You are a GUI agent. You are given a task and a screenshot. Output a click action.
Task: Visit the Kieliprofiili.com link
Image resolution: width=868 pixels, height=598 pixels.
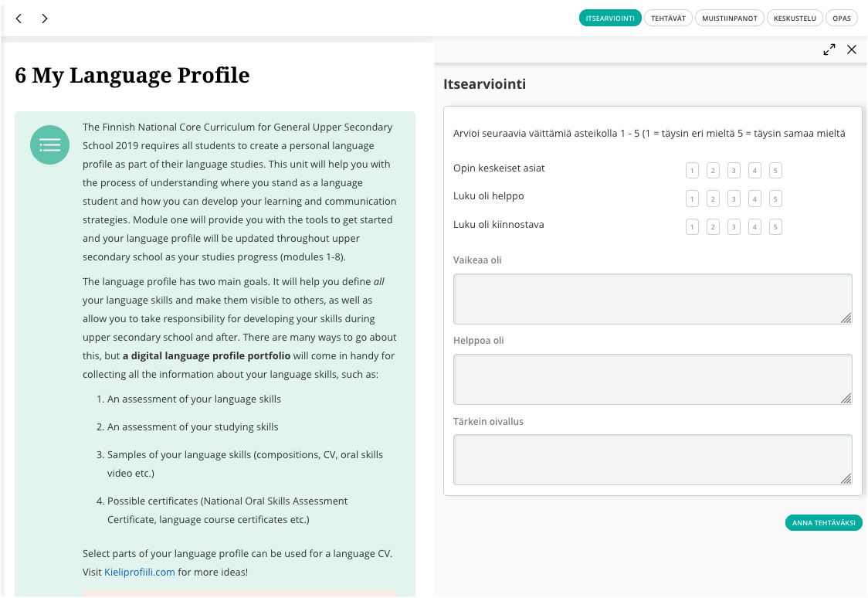140,573
